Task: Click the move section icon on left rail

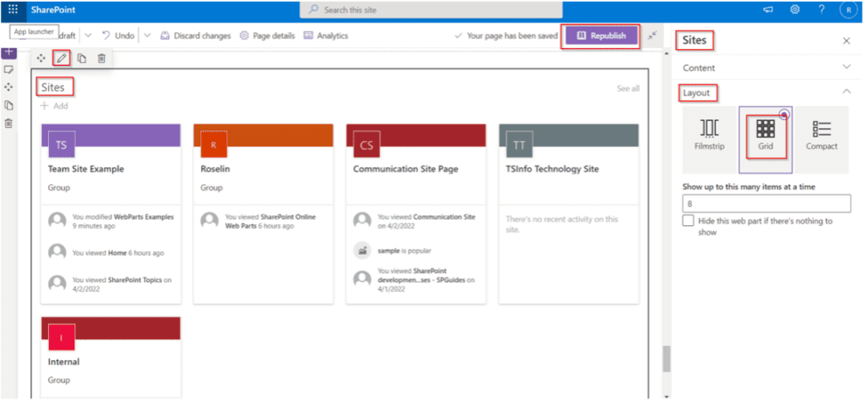Action: [x=8, y=87]
